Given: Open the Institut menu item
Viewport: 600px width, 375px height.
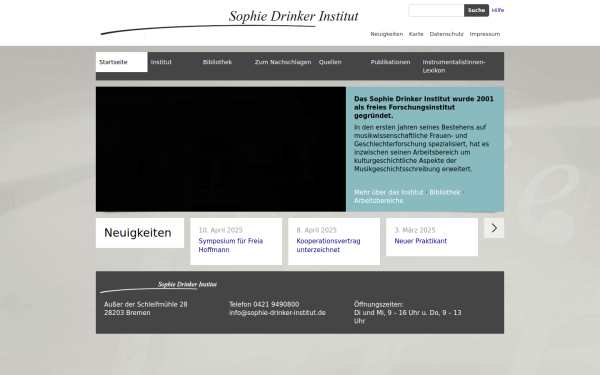Looking at the screenshot, I should [161, 62].
